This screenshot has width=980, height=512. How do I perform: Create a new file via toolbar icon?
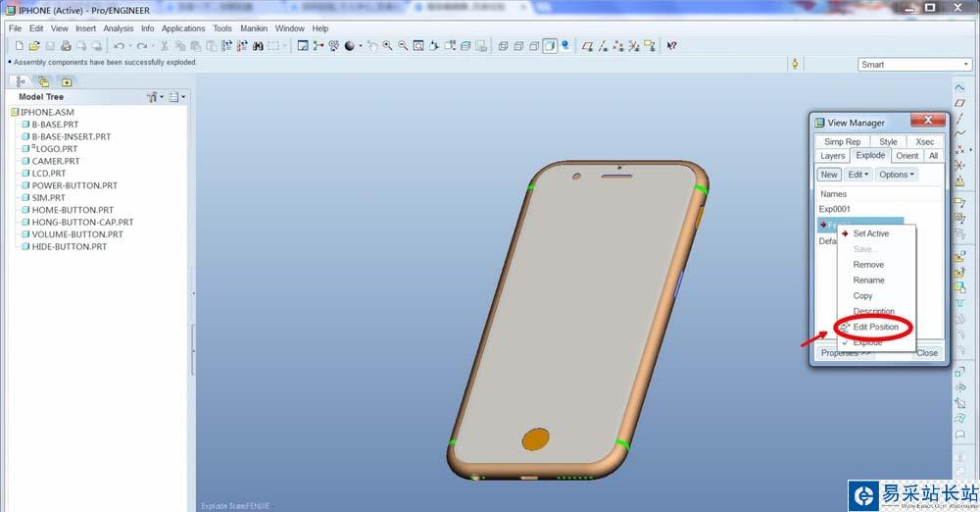click(x=19, y=46)
